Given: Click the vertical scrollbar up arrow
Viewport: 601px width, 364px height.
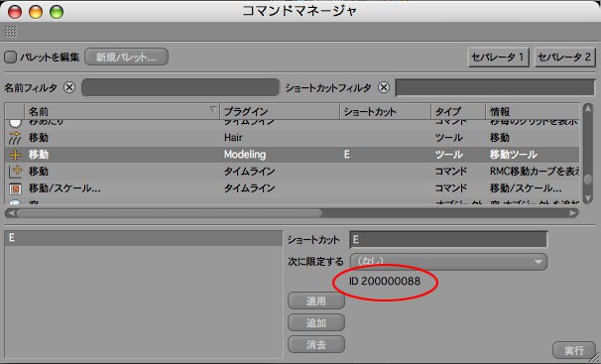Looking at the screenshot, I should [x=587, y=109].
